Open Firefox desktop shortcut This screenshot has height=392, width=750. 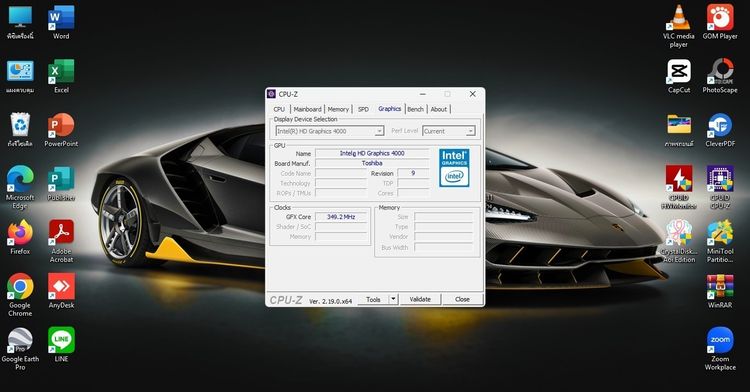[20, 238]
